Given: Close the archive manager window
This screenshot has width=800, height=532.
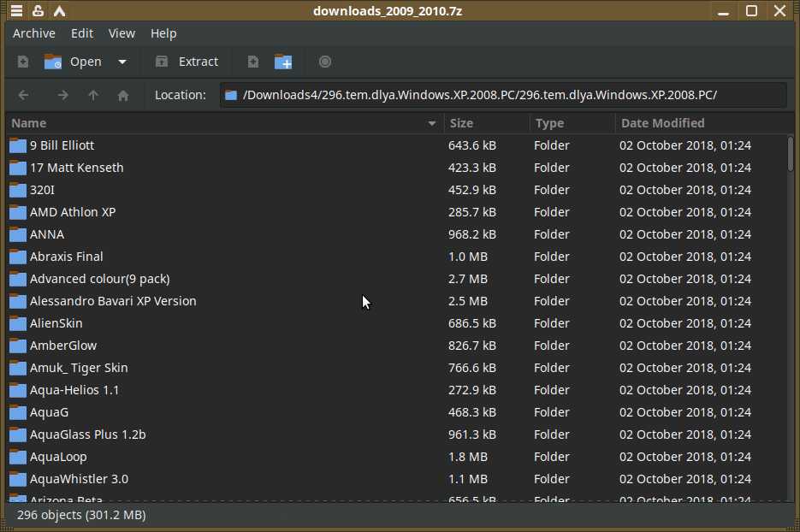Looking at the screenshot, I should pos(779,11).
